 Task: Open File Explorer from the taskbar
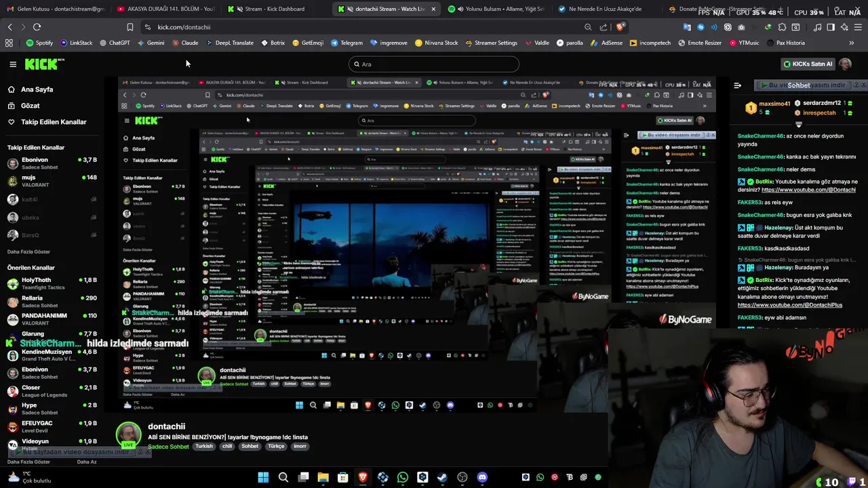[x=323, y=477]
